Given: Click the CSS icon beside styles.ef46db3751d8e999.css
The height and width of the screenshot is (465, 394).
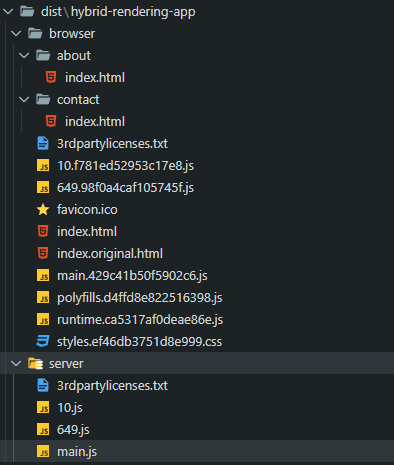Looking at the screenshot, I should pyautogui.click(x=43, y=341).
